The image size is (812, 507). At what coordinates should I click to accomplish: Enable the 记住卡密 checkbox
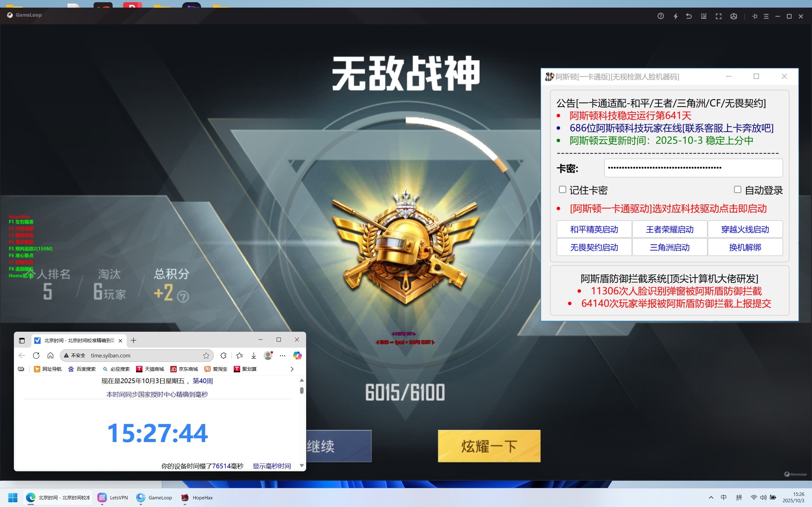click(562, 190)
